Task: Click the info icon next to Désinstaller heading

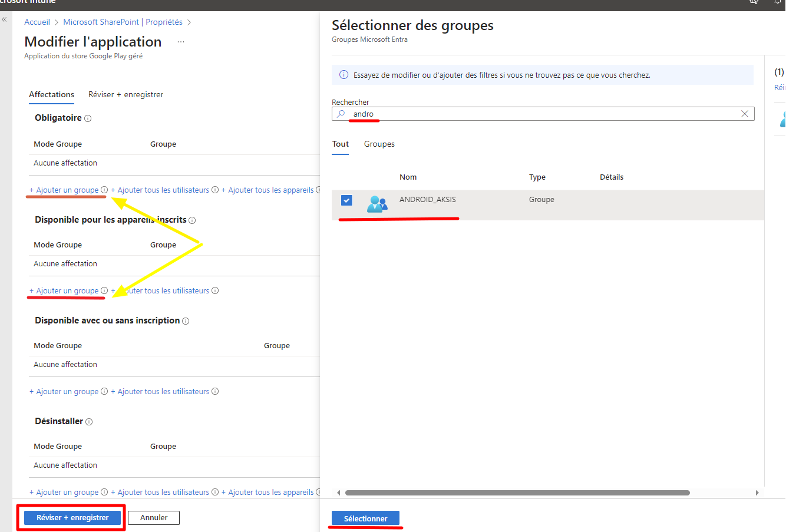Action: click(x=89, y=422)
